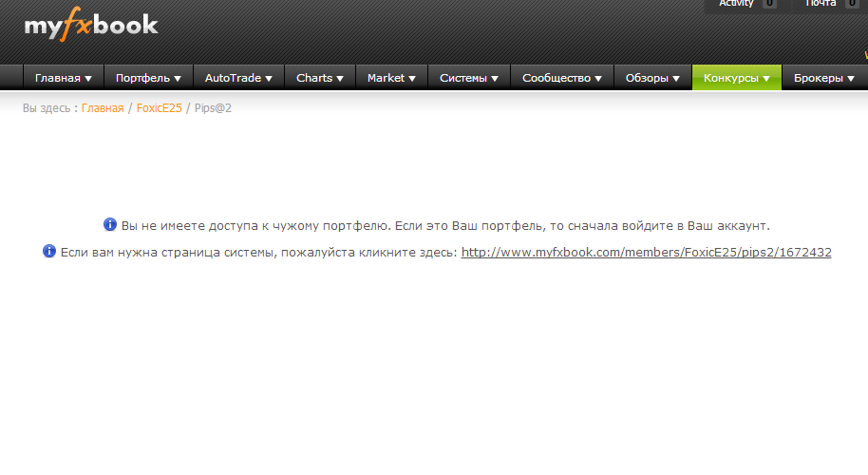
Task: Open the Market menu
Action: (391, 78)
